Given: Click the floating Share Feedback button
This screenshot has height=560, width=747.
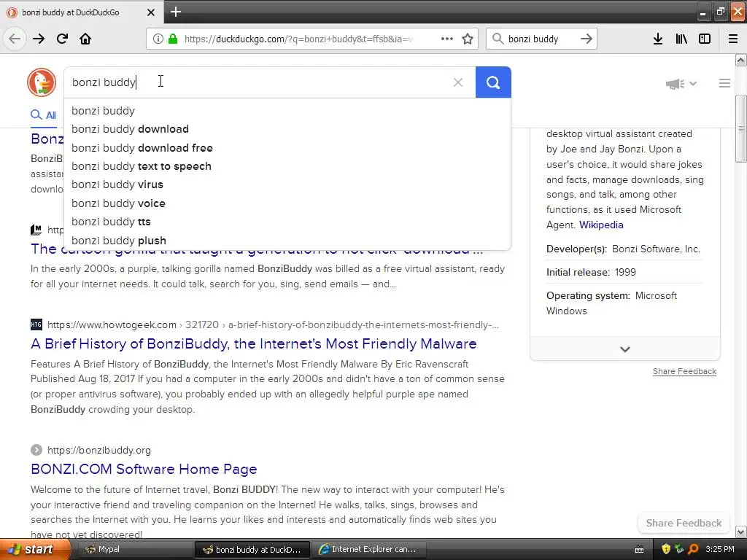Looking at the screenshot, I should point(684,523).
